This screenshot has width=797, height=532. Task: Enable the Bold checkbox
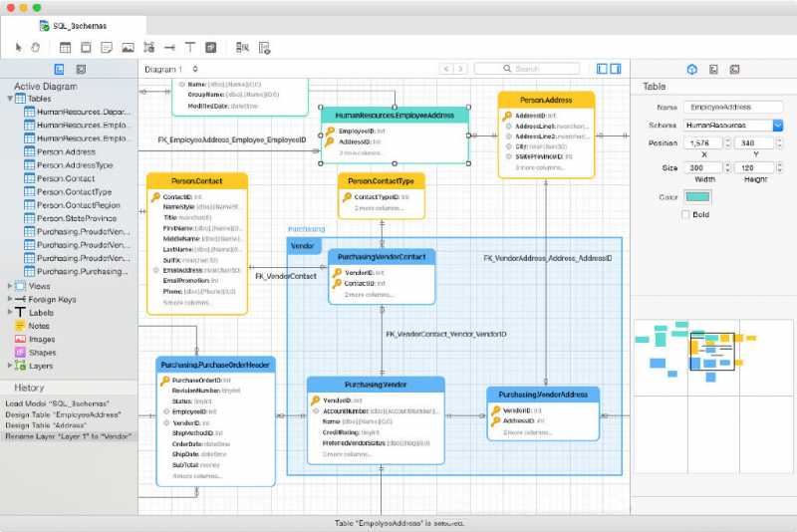click(x=686, y=214)
